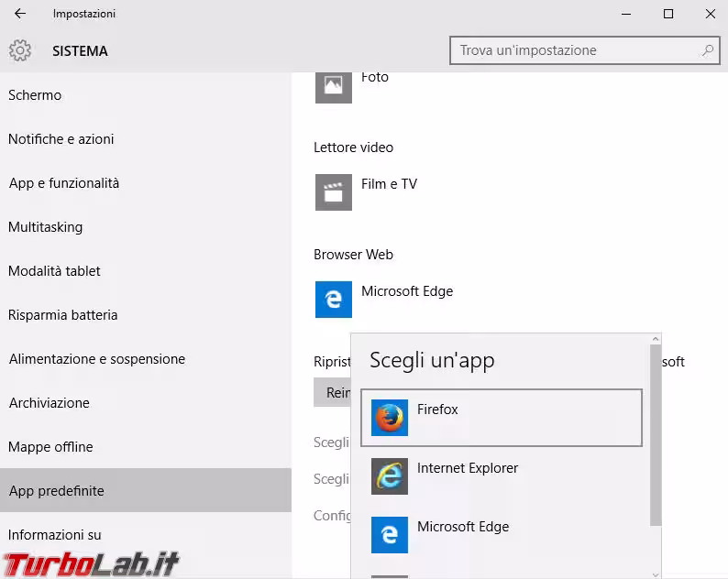Viewport: 728px width, 579px height.
Task: Open Informazioni su page
Action: click(145, 534)
